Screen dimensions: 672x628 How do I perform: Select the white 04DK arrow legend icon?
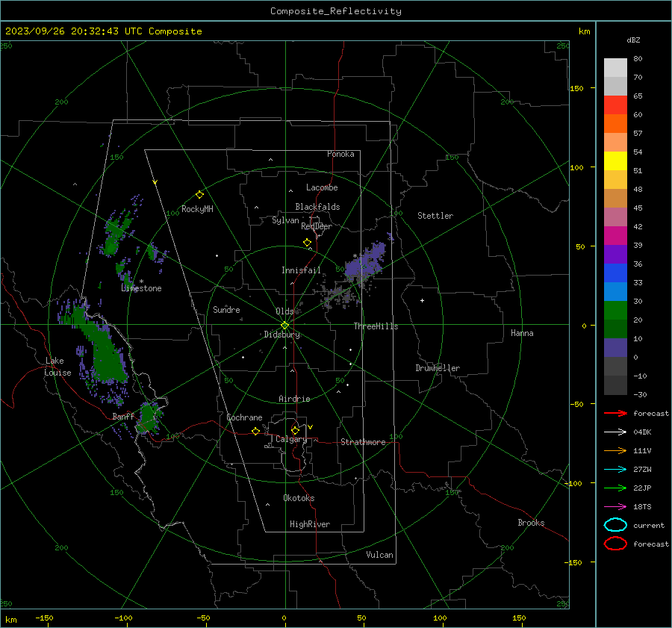615,432
